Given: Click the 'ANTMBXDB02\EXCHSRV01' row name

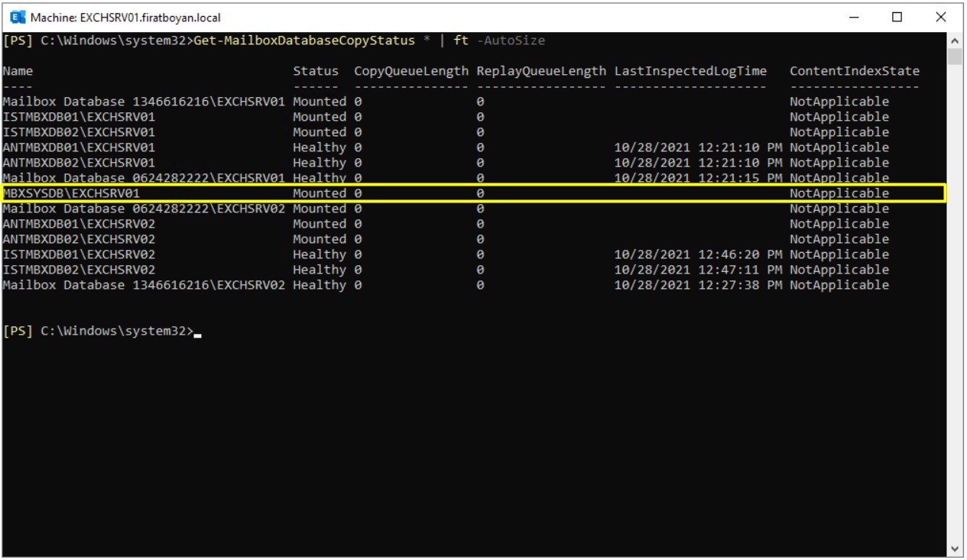Looking at the screenshot, I should click(x=80, y=163).
